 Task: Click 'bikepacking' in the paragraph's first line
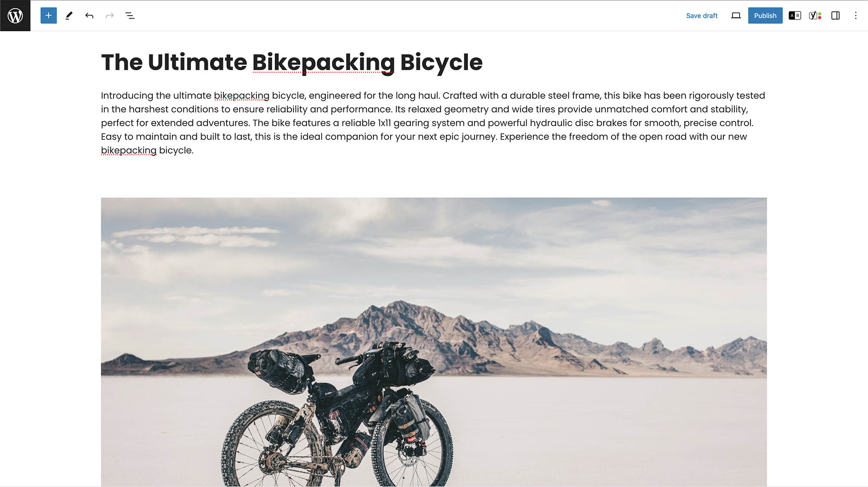coord(241,96)
